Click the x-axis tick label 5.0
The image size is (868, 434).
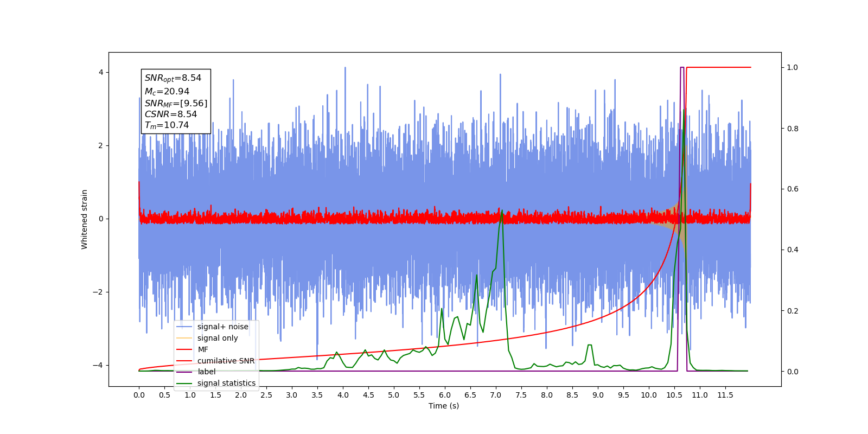tap(394, 395)
